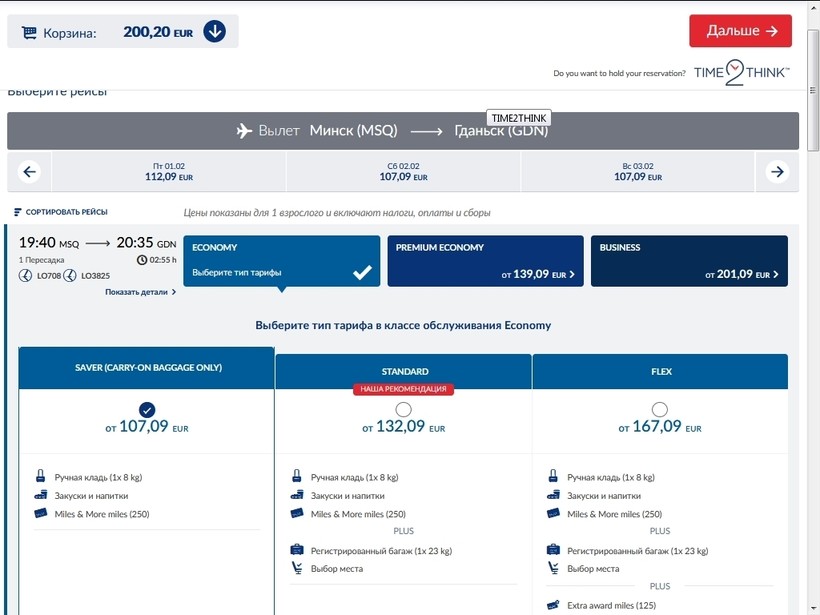
Task: Click the page vertical scrollbar
Action: pyautogui.click(x=812, y=300)
